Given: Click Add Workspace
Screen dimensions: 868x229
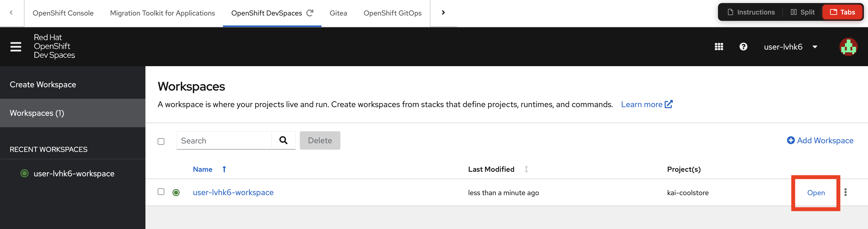Looking at the screenshot, I should 820,140.
